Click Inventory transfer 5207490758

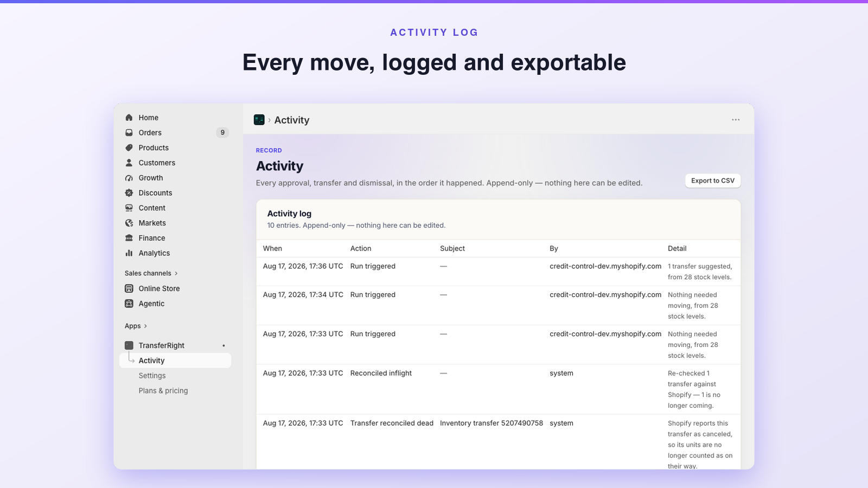tap(492, 423)
